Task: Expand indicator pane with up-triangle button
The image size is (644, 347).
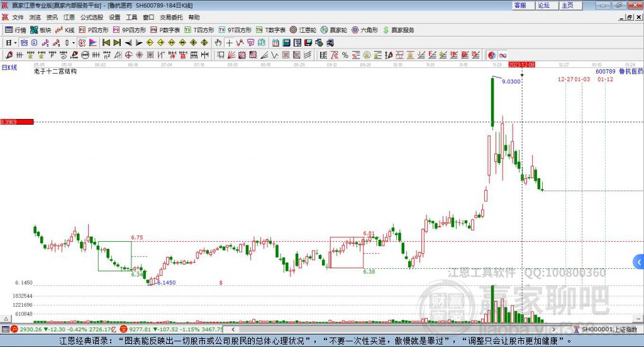Action: pos(6,319)
